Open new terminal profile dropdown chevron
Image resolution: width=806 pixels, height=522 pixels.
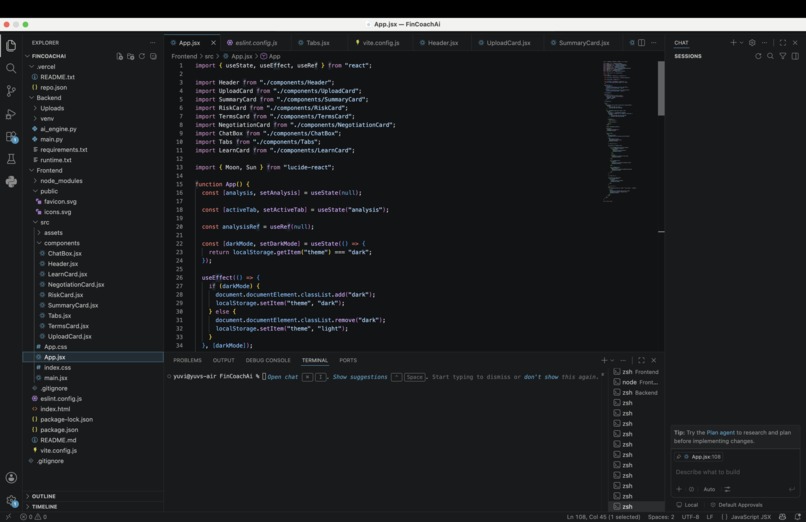pyautogui.click(x=612, y=361)
